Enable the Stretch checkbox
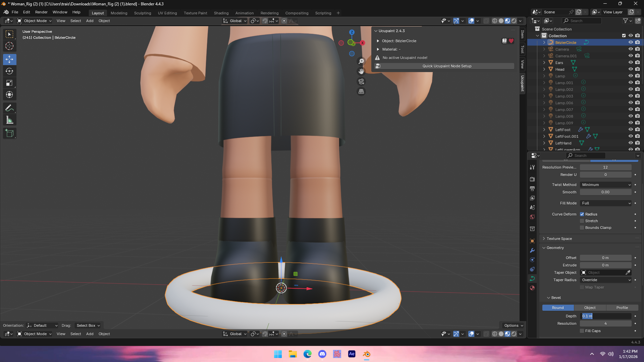The height and width of the screenshot is (362, 644). 582,221
